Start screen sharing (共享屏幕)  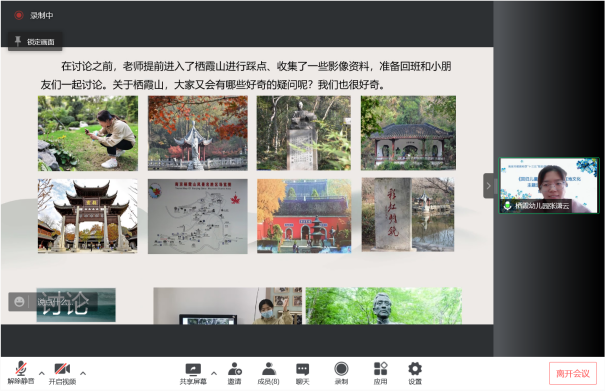pos(193,373)
